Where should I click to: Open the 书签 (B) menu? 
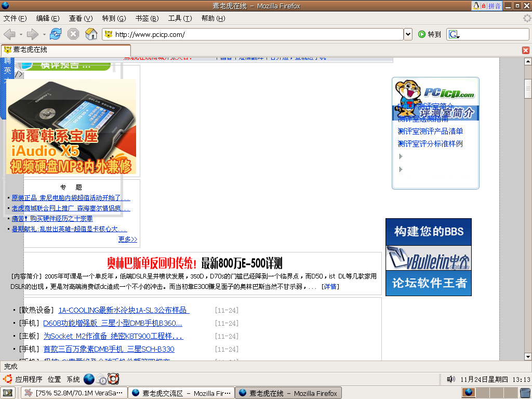coord(147,18)
